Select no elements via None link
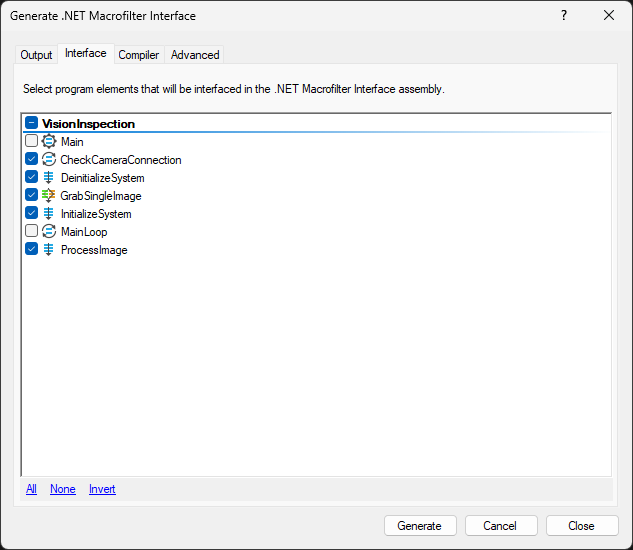This screenshot has width=633, height=550. pos(63,489)
